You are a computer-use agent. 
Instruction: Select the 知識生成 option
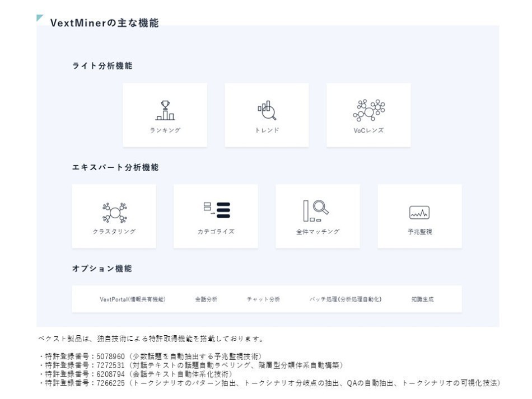click(x=422, y=299)
